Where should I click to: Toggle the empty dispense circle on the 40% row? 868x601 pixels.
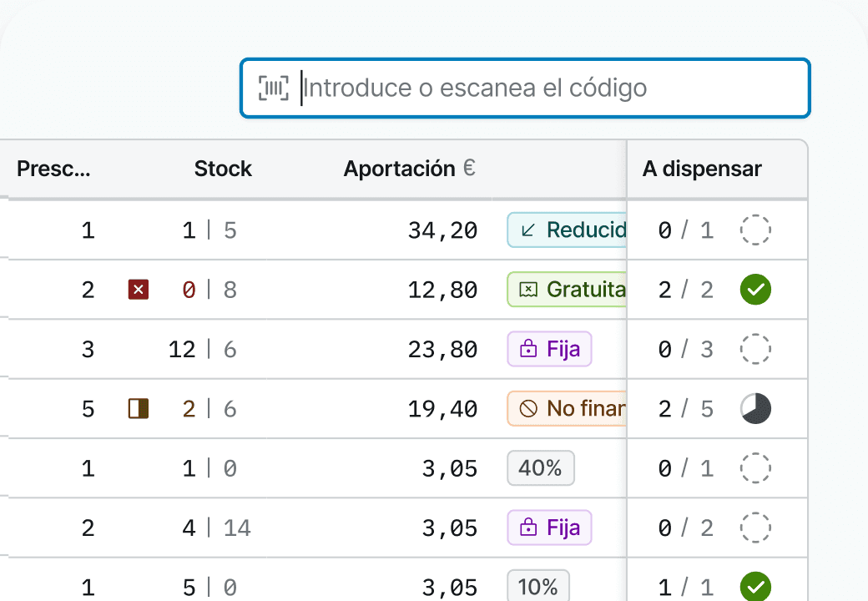755,468
